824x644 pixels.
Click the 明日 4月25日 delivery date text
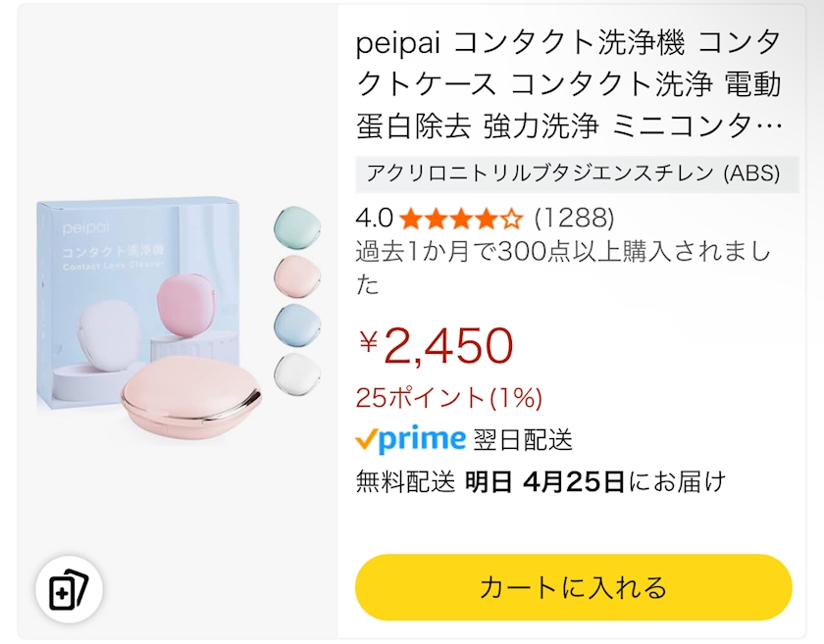tap(544, 481)
